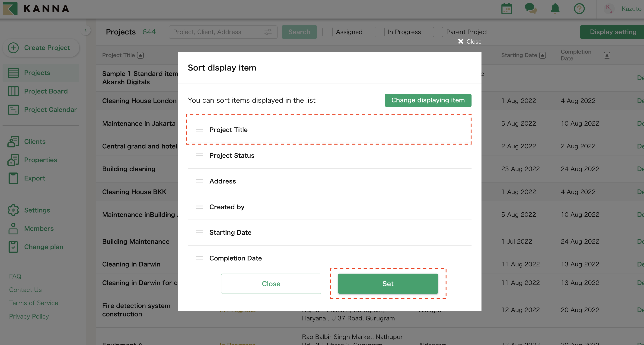
Task: Go to Clients in sidebar
Action: 35,141
